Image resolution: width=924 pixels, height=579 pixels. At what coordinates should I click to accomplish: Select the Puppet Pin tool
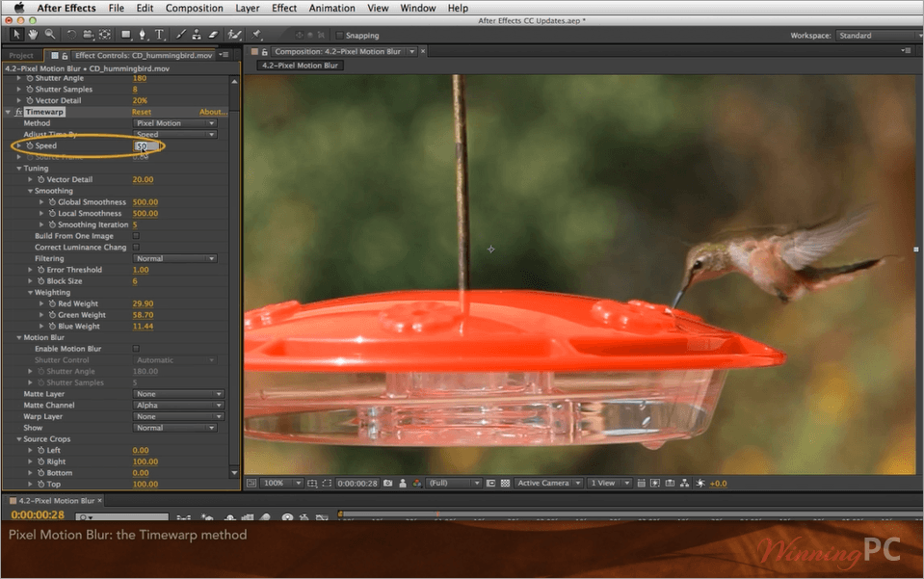[256, 35]
